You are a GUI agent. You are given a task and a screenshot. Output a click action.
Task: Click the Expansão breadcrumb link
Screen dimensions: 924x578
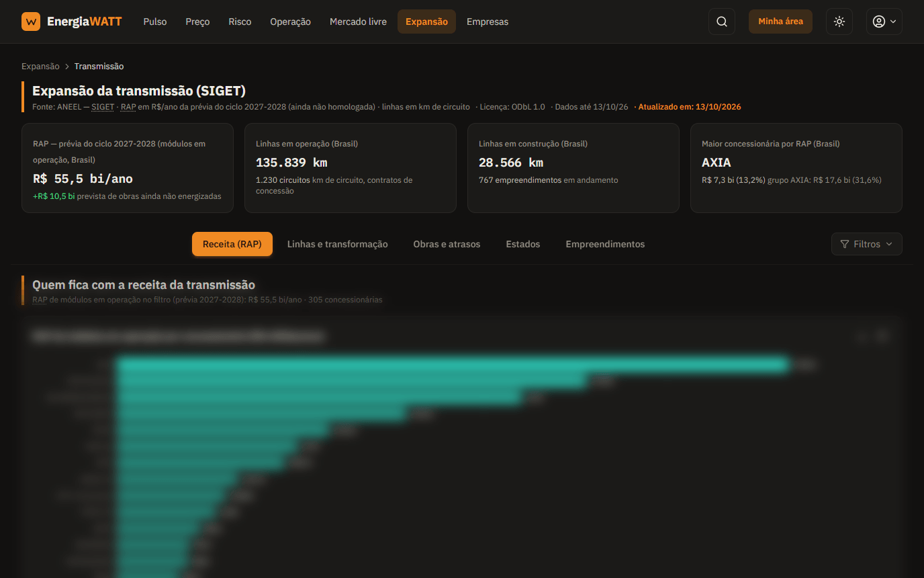click(x=40, y=66)
